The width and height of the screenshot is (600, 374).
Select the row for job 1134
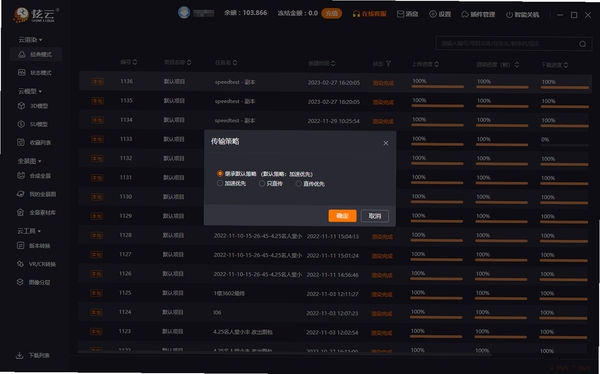click(x=334, y=120)
